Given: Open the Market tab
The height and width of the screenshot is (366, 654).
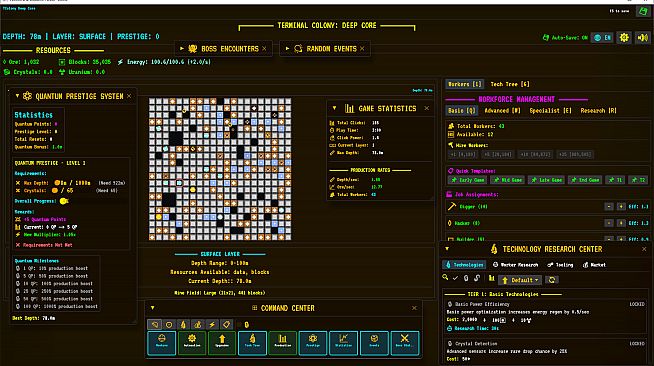Looking at the screenshot, I should tap(594, 265).
